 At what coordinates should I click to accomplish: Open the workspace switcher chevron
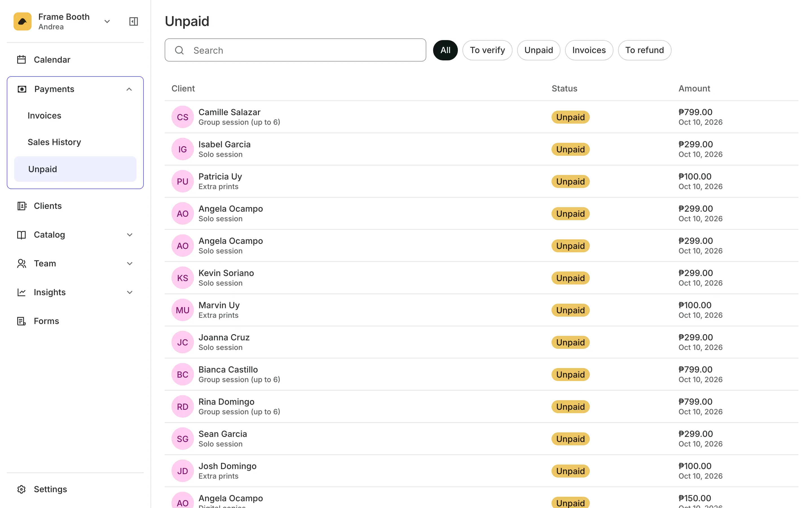(x=107, y=21)
